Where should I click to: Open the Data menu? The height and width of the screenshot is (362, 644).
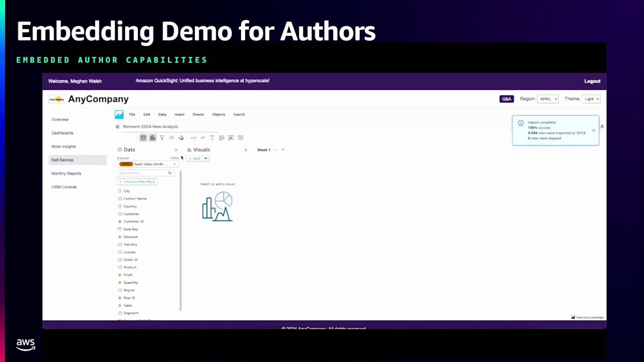pyautogui.click(x=162, y=114)
